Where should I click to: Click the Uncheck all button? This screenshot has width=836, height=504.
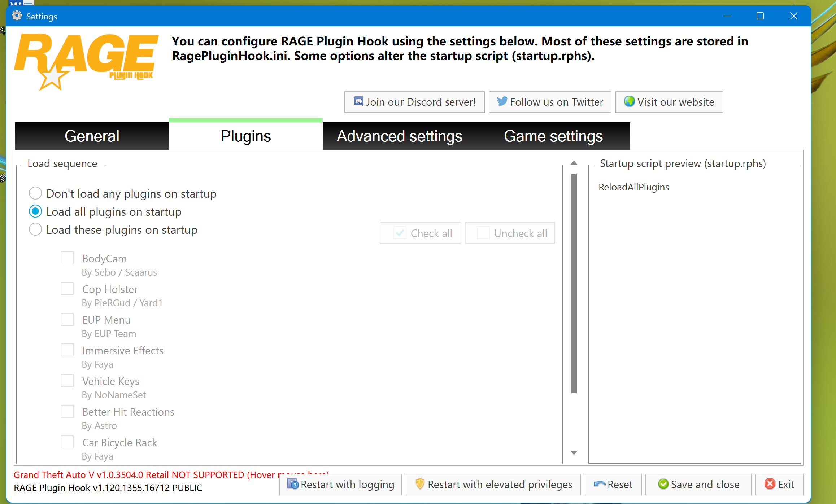tap(510, 233)
